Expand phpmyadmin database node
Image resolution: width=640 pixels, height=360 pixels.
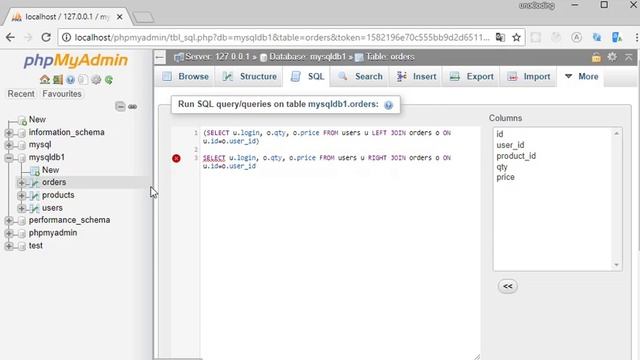[x=9, y=233]
